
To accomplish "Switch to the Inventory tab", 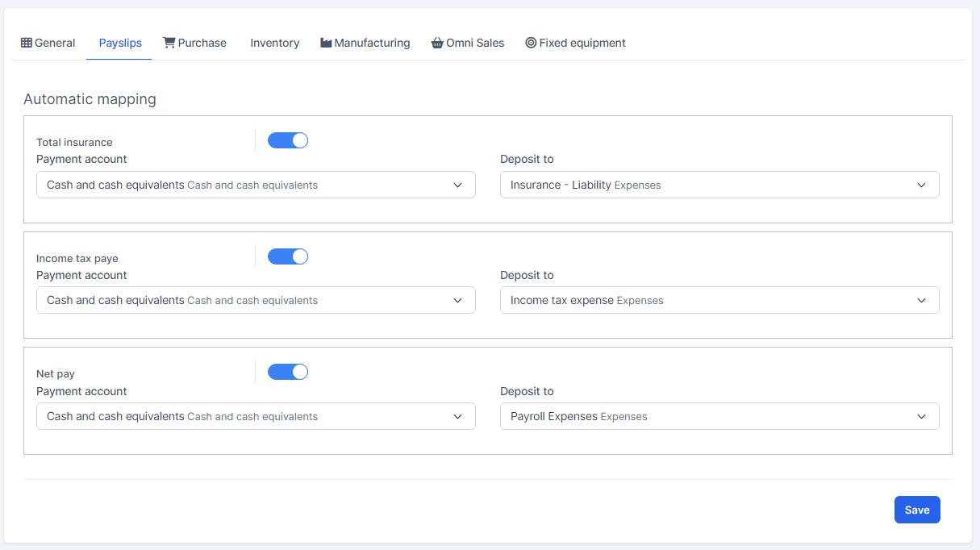I will point(274,43).
